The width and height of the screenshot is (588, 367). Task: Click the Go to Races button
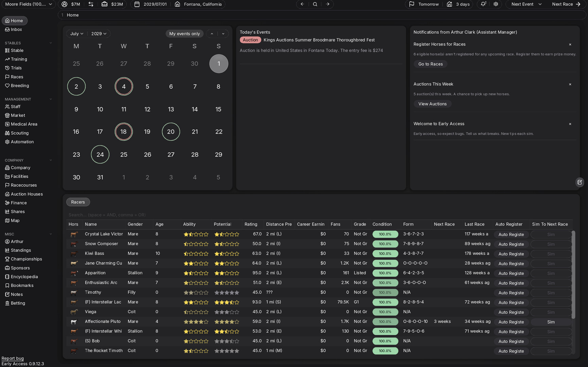[x=430, y=64]
